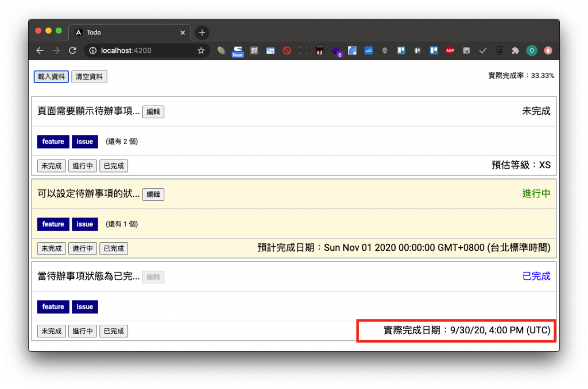Screen dimensions: 588x389
Task: Click the 清空資料 button
Action: point(89,77)
